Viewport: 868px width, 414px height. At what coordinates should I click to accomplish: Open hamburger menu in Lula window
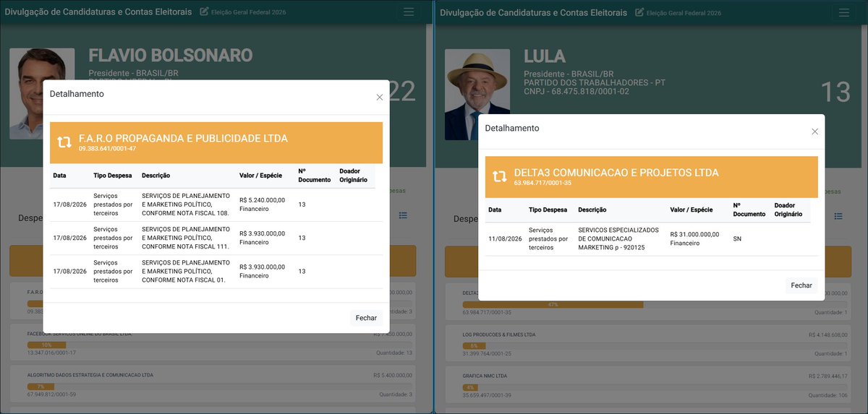(x=844, y=12)
